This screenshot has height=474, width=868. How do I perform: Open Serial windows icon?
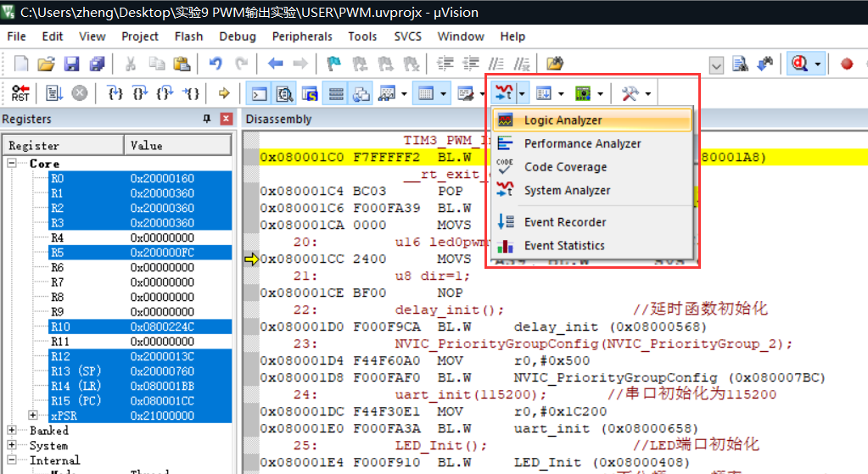tap(466, 93)
